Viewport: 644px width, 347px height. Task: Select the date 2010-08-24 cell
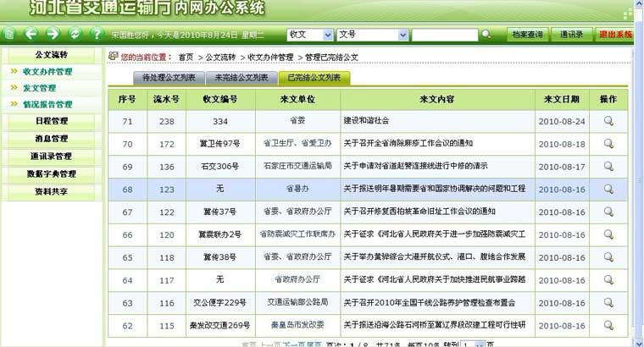(562, 121)
